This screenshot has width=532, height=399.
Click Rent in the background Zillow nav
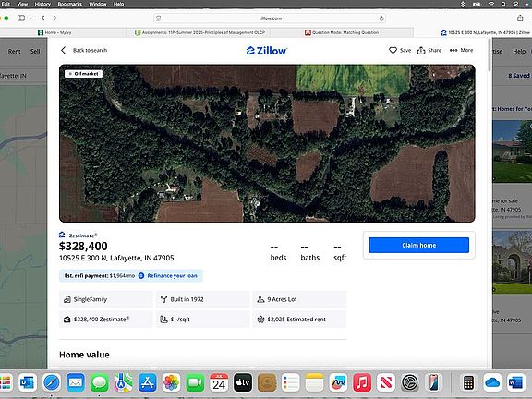pyautogui.click(x=14, y=51)
